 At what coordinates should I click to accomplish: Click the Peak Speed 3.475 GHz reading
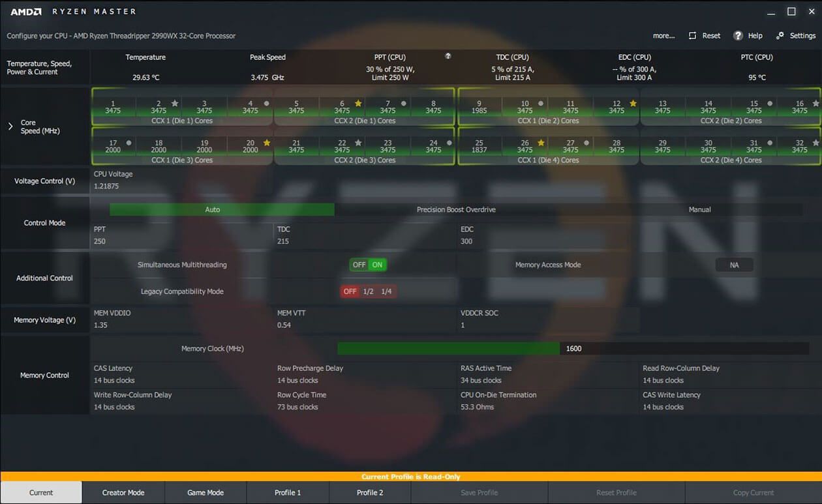[x=267, y=78]
